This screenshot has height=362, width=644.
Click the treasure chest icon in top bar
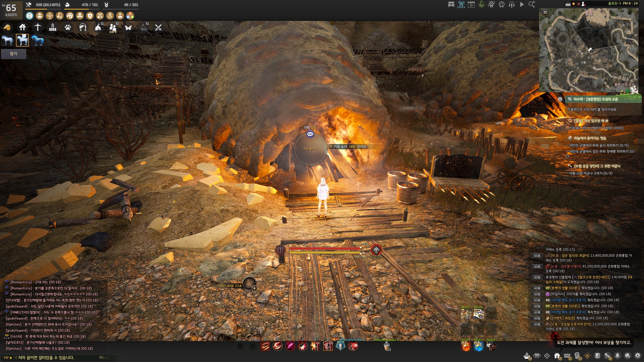coord(451,4)
